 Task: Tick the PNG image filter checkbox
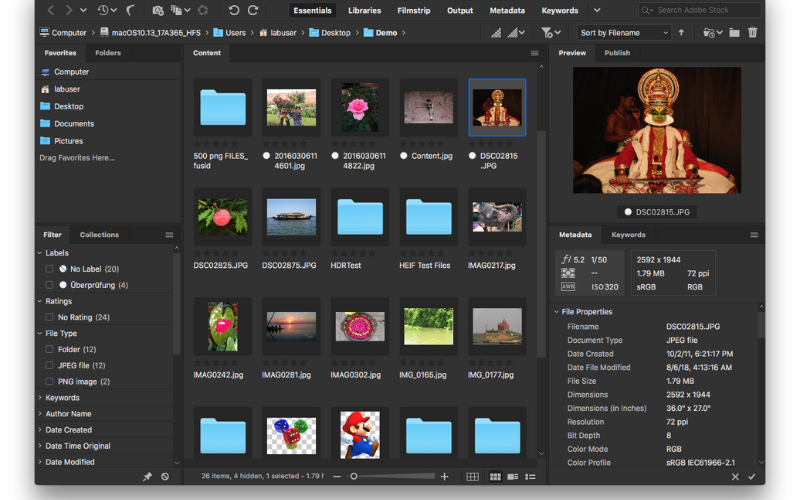pos(49,381)
